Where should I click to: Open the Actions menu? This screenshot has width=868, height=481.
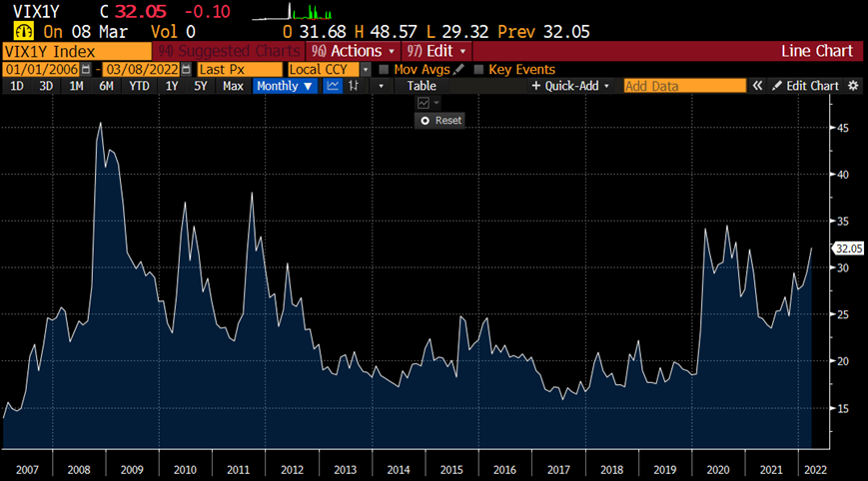coord(352,51)
